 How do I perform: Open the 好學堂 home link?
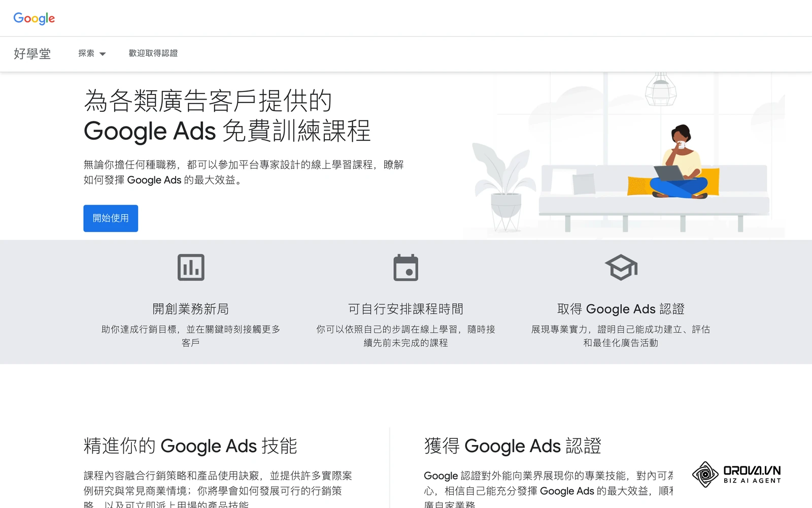[x=32, y=54]
